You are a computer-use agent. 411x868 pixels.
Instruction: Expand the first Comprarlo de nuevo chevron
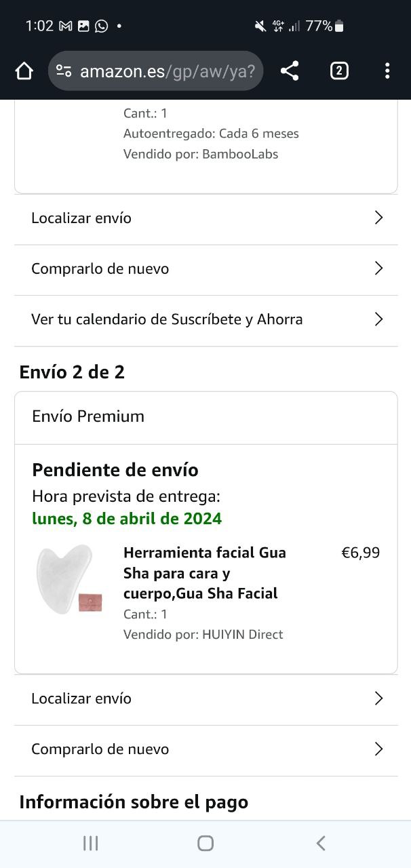[378, 269]
